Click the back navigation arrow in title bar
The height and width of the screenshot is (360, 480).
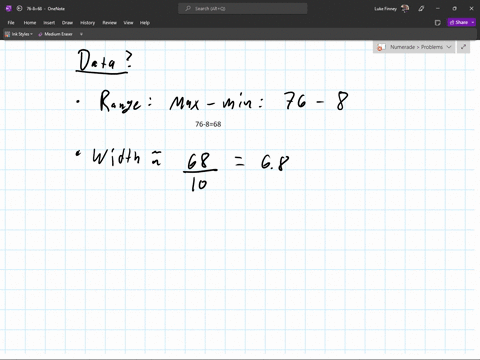click(19, 9)
